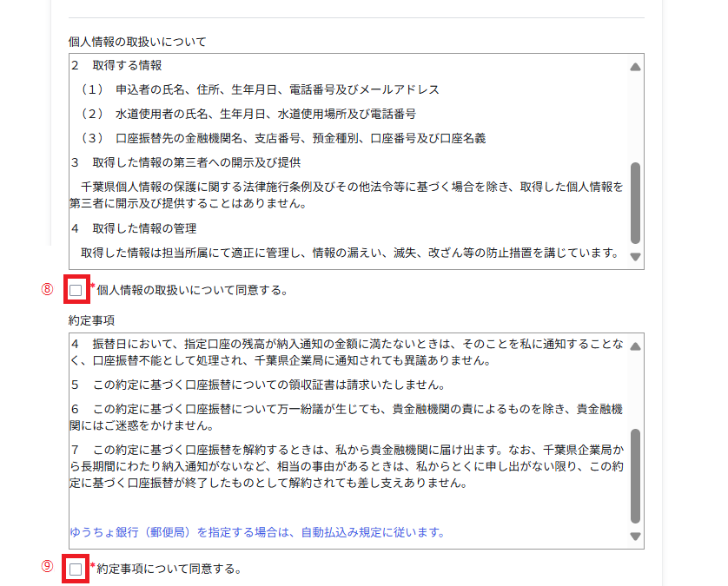
Task: Click scroll-up arrow in the 約定事項 text box
Action: point(635,346)
